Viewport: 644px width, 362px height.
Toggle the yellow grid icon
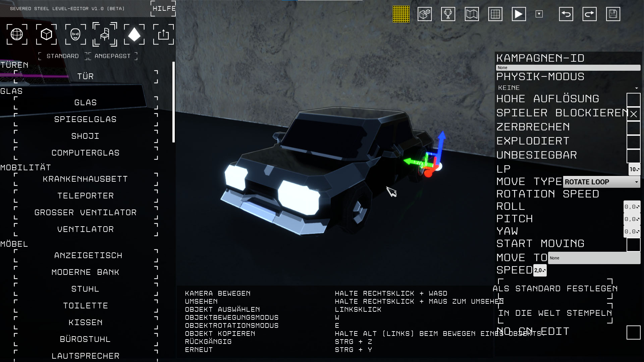click(401, 14)
